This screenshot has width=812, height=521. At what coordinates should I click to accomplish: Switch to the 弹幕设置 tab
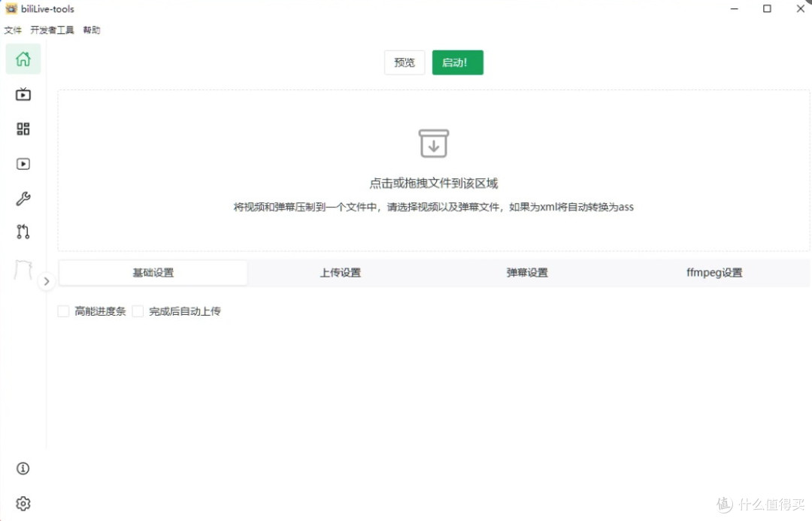coord(526,272)
